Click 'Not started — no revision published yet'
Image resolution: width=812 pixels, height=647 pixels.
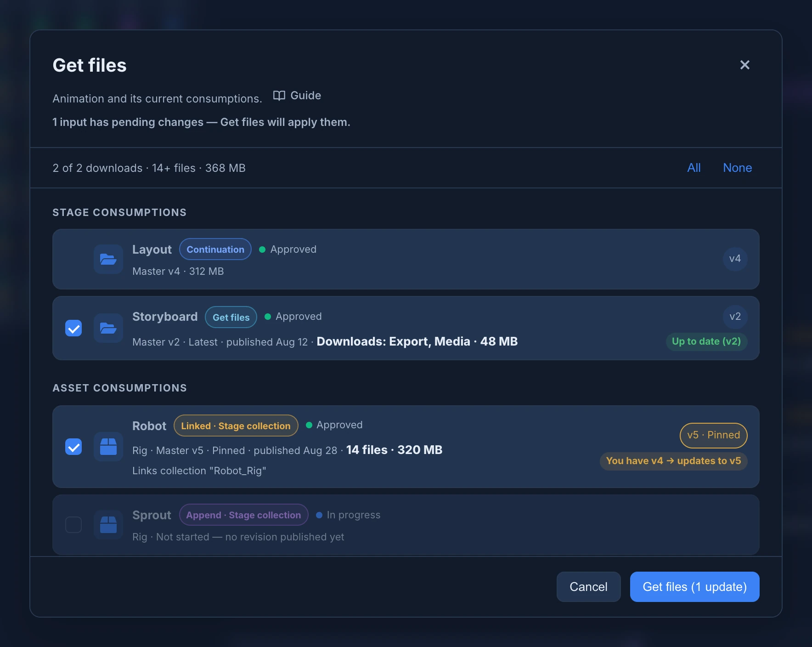click(x=250, y=537)
